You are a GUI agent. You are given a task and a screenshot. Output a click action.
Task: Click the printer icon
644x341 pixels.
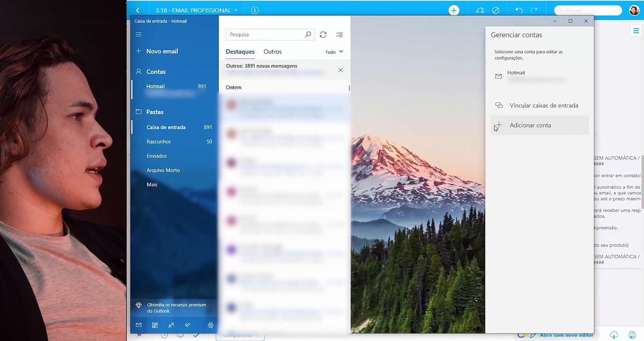[632, 335]
